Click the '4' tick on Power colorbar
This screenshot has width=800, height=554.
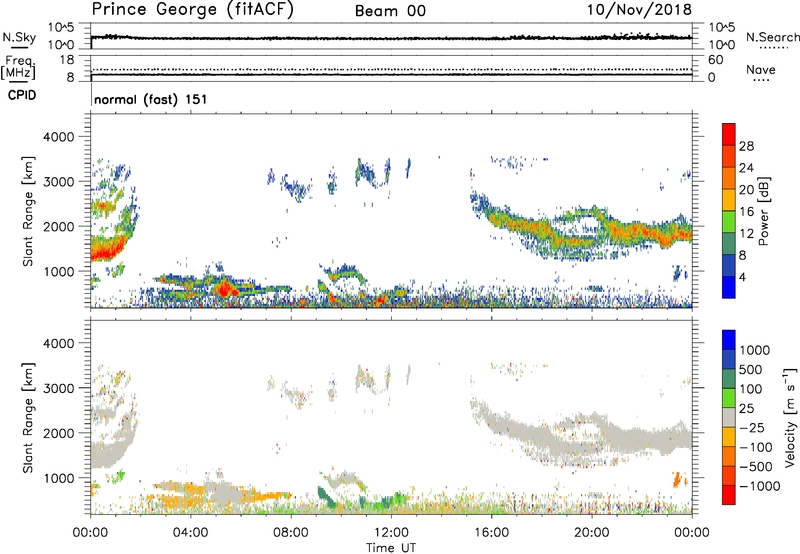point(743,277)
